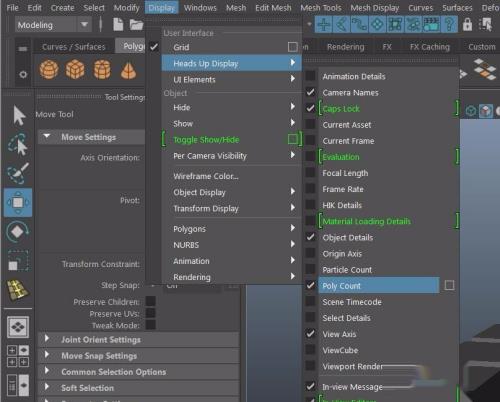The width and height of the screenshot is (500, 402).
Task: Open Poly Count option box
Action: point(449,285)
